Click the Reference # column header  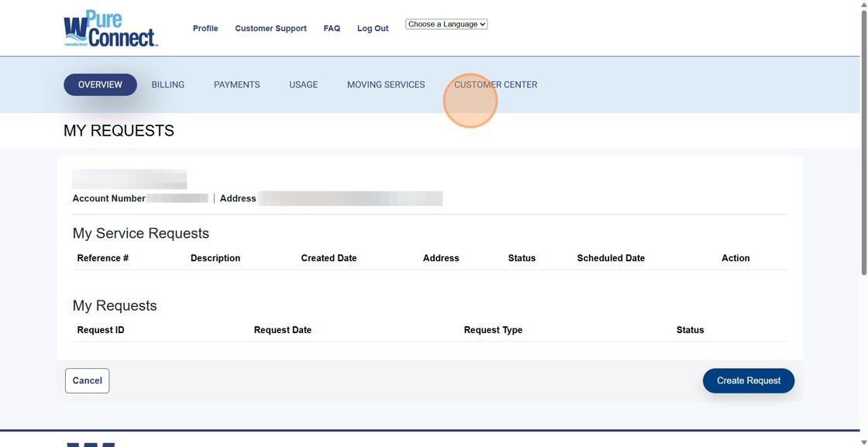(x=102, y=258)
